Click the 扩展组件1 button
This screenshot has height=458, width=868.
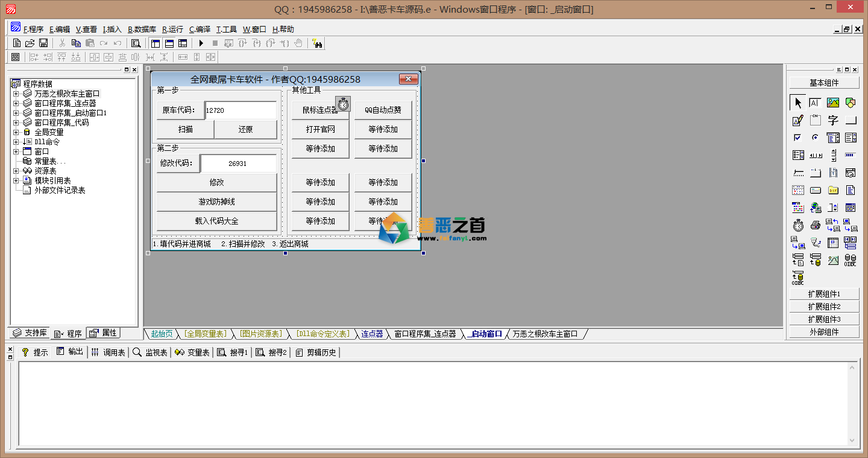tap(824, 294)
